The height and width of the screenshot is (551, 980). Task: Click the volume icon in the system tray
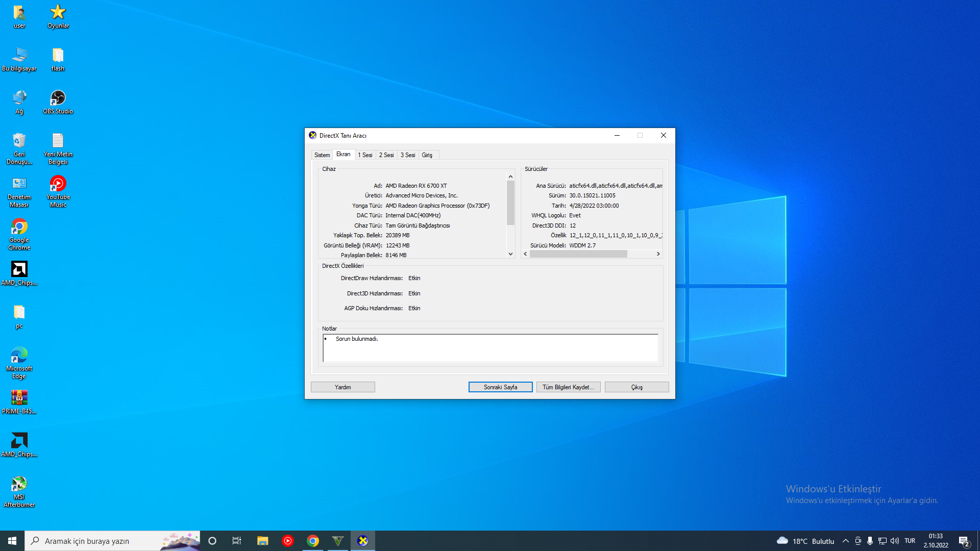(894, 541)
